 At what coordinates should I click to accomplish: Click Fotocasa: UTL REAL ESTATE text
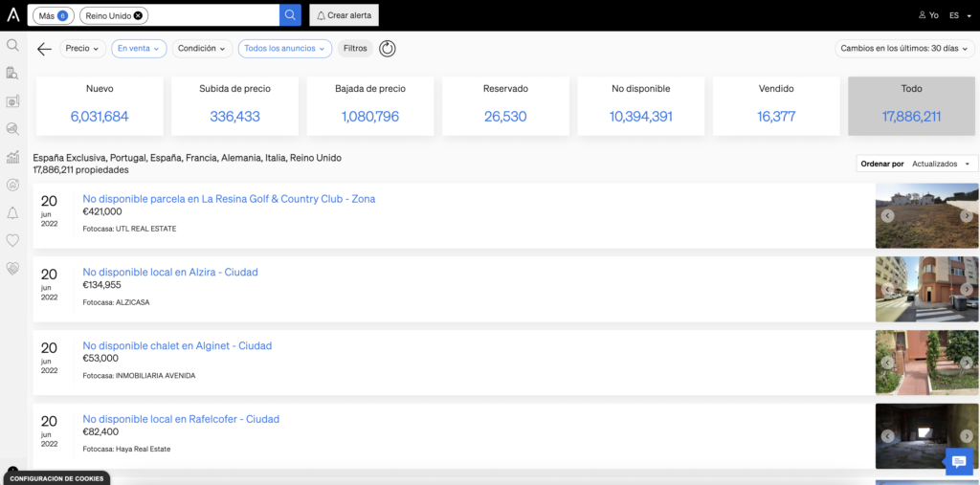pos(129,229)
